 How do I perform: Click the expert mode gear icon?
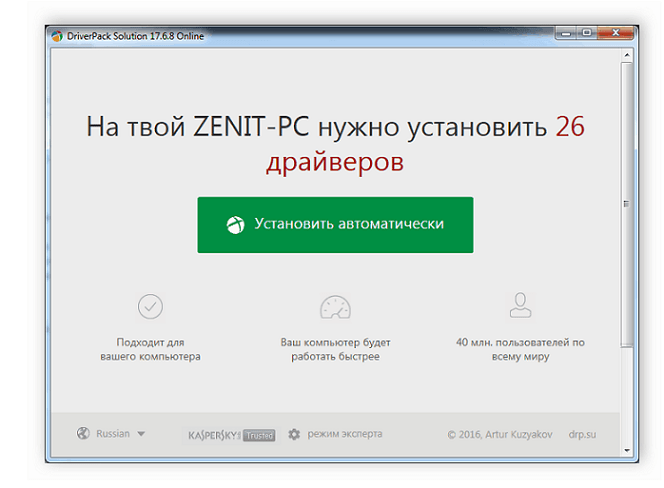click(294, 434)
